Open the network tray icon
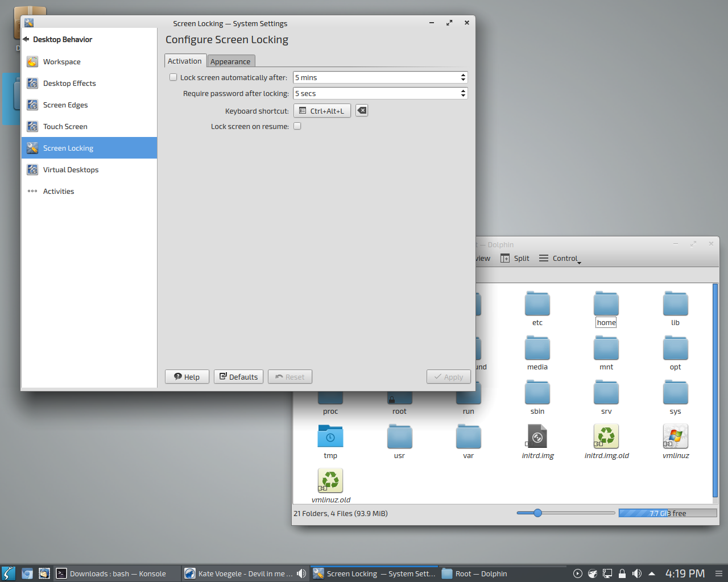The image size is (728, 582). click(607, 573)
